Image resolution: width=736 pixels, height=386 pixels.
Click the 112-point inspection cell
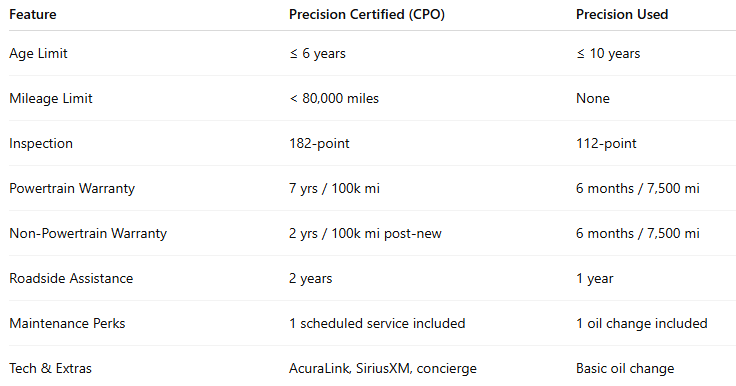tap(606, 144)
